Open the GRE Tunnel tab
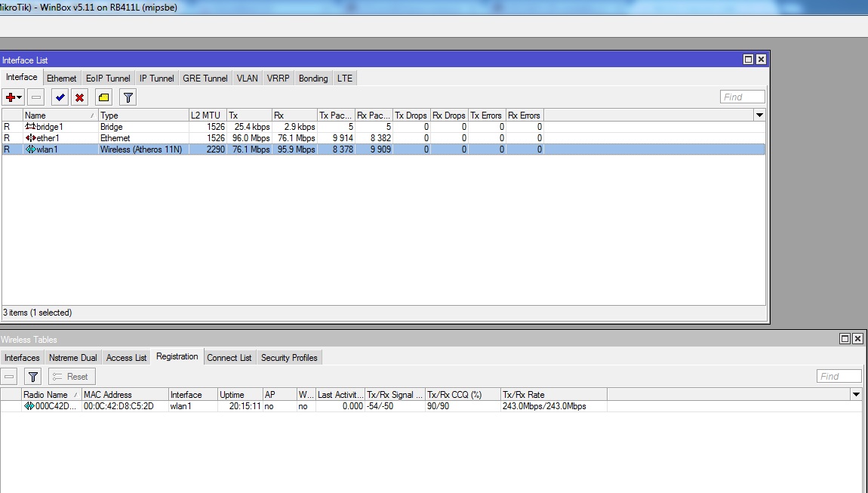Viewport: 868px width, 493px height. point(205,78)
